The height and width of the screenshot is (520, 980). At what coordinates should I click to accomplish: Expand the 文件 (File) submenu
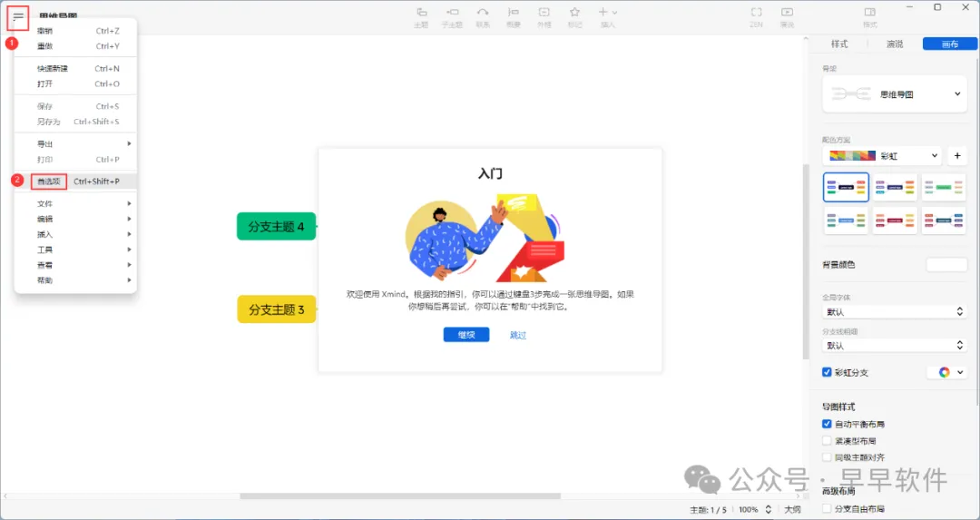[x=75, y=204]
